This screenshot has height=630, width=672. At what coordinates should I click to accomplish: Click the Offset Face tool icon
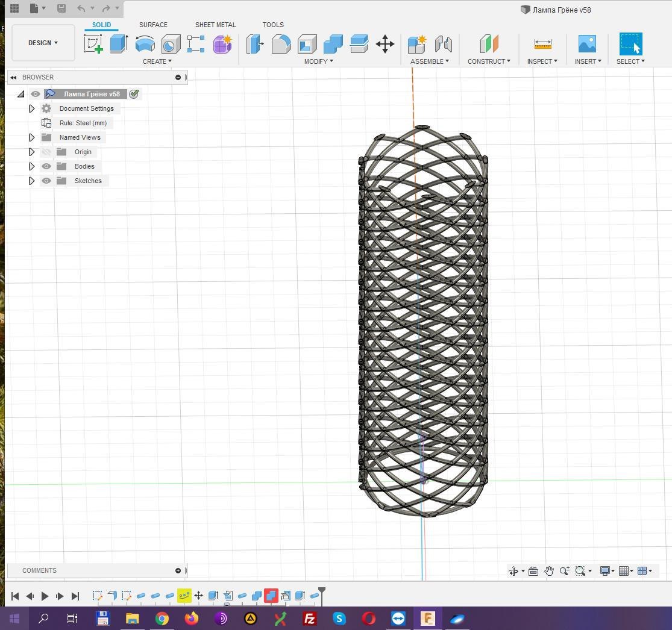[x=359, y=44]
